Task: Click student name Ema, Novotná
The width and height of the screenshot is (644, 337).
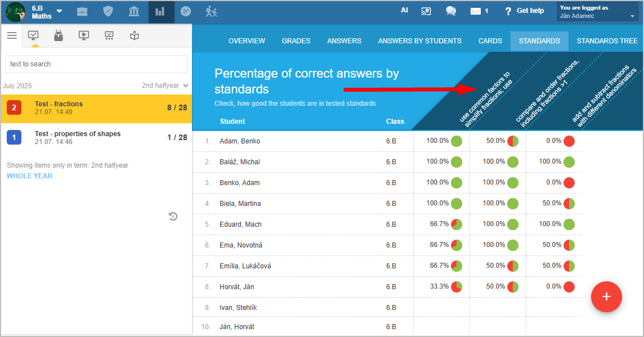Action: point(241,245)
